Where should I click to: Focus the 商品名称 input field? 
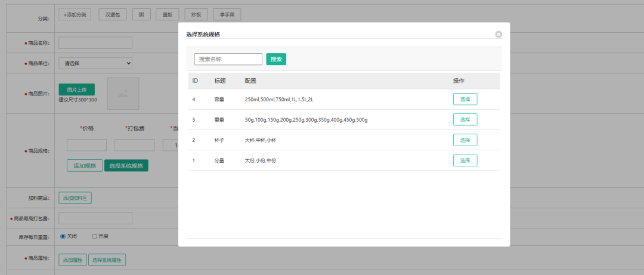[x=95, y=43]
